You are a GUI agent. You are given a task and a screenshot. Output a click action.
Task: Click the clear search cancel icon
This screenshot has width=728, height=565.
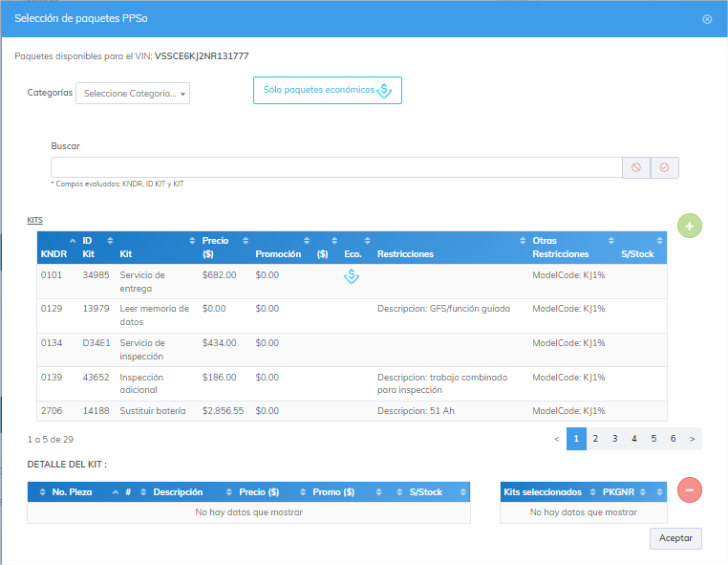[x=636, y=167]
